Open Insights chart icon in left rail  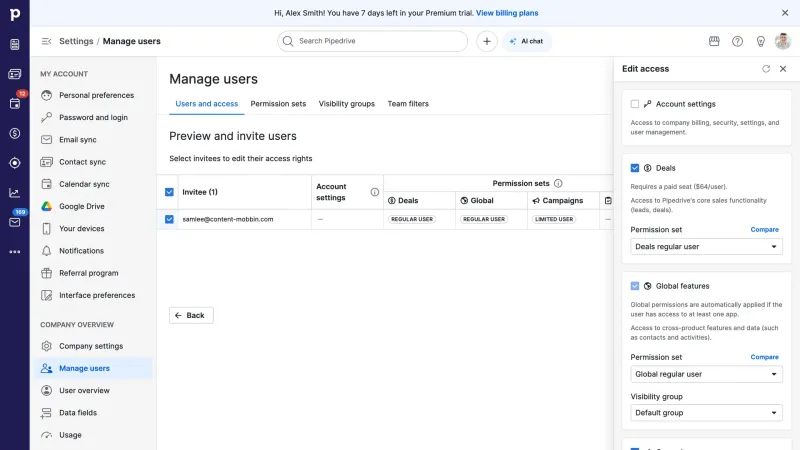pyautogui.click(x=15, y=193)
